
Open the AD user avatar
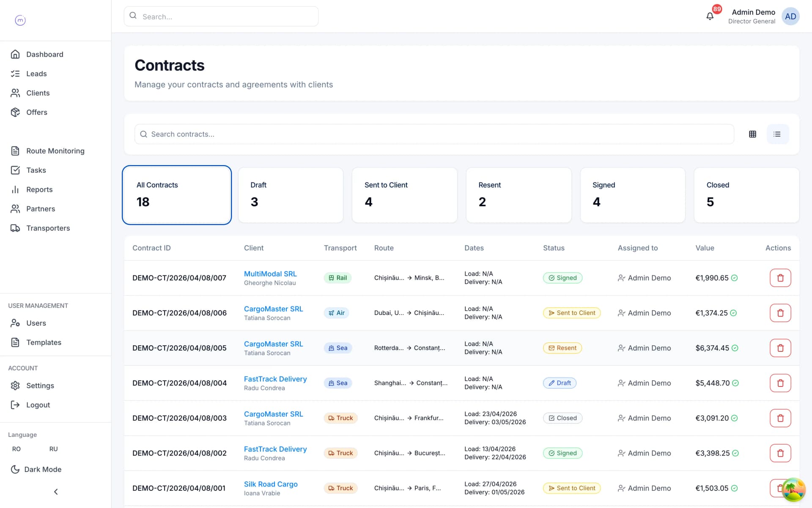[x=790, y=17]
